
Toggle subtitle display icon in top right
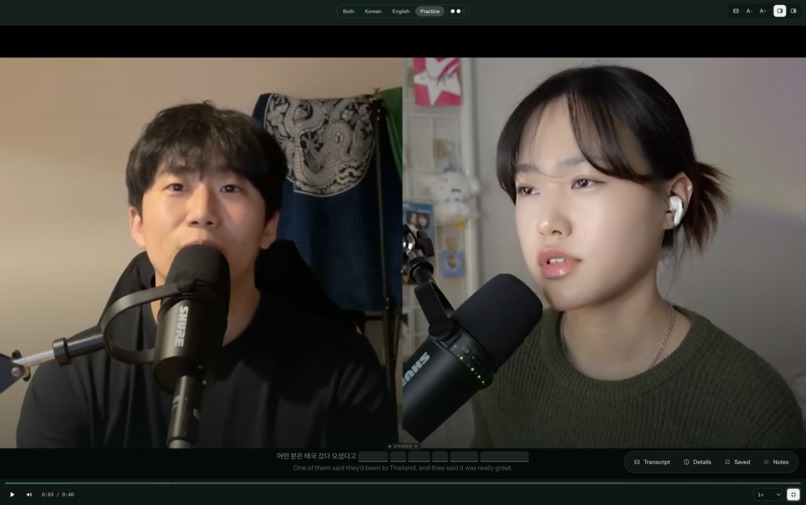pos(736,11)
